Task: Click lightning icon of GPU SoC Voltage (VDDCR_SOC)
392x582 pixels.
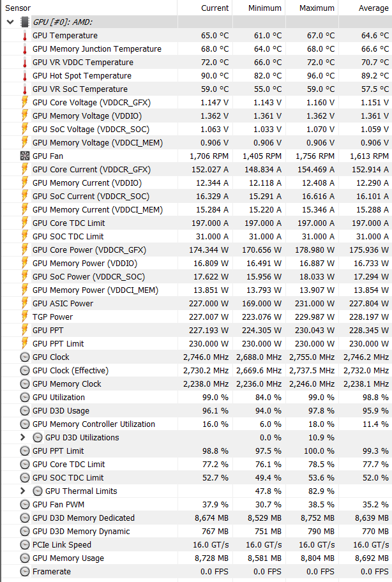Action: [24, 129]
